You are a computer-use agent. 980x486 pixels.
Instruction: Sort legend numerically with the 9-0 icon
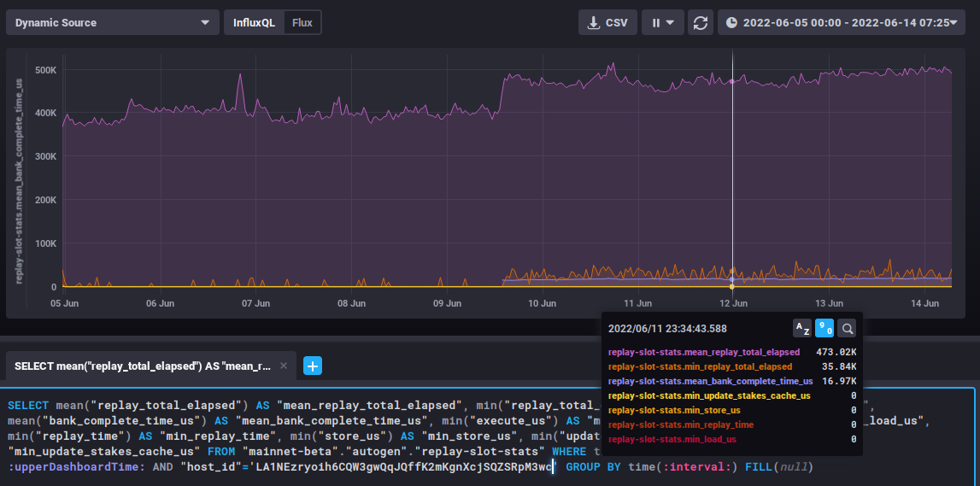(x=824, y=328)
